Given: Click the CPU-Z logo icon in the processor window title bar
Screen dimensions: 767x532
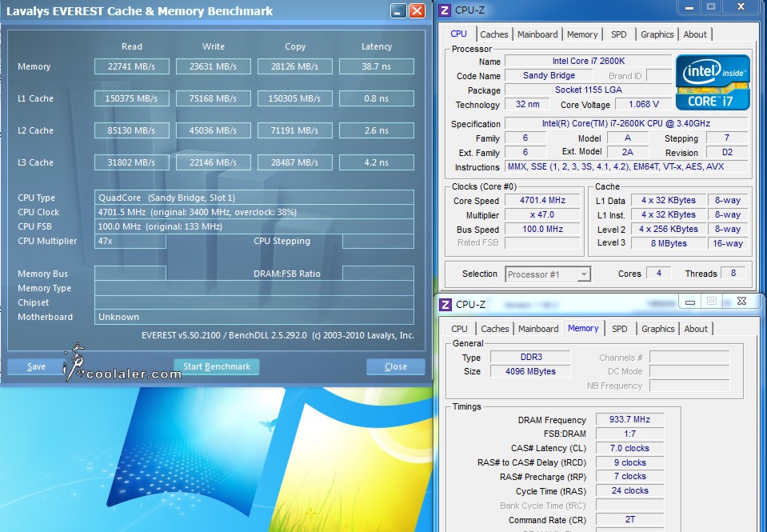Looking at the screenshot, I should (445, 10).
